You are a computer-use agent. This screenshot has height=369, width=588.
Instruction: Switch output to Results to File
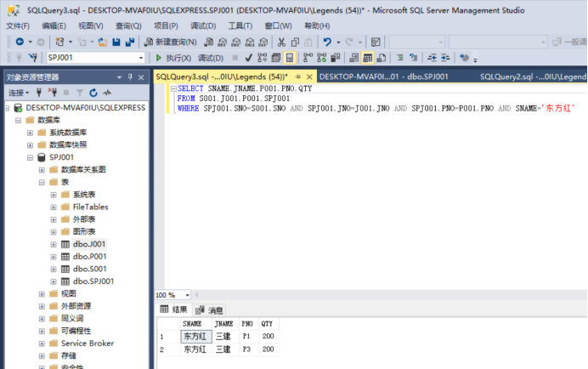pyautogui.click(x=382, y=58)
